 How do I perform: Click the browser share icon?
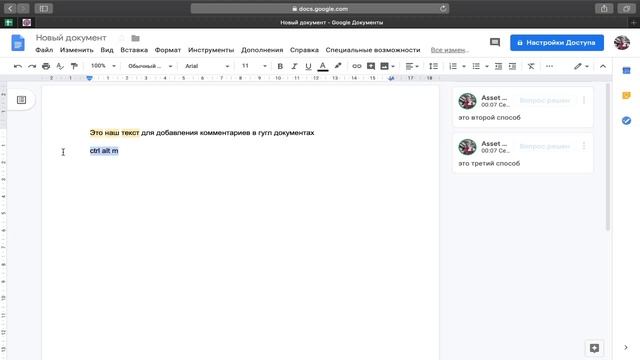(x=604, y=9)
